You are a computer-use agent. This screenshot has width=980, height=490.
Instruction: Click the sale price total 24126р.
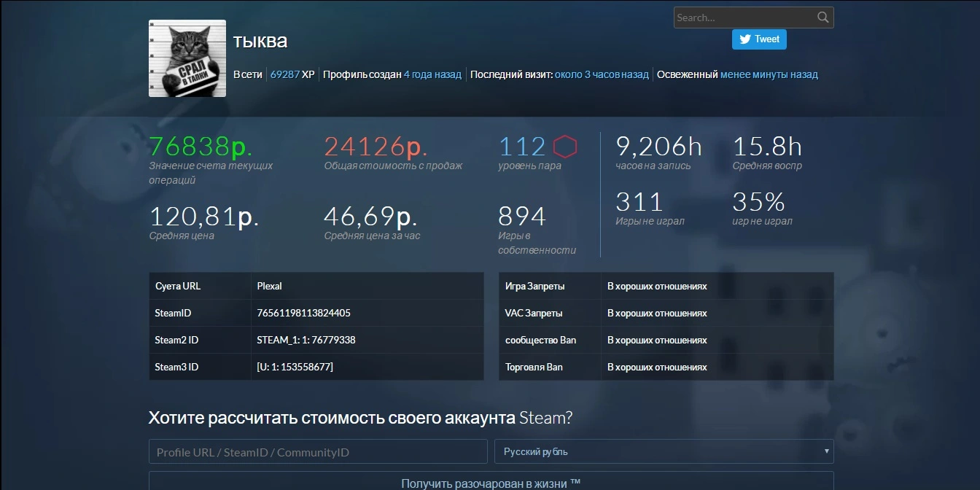(376, 147)
